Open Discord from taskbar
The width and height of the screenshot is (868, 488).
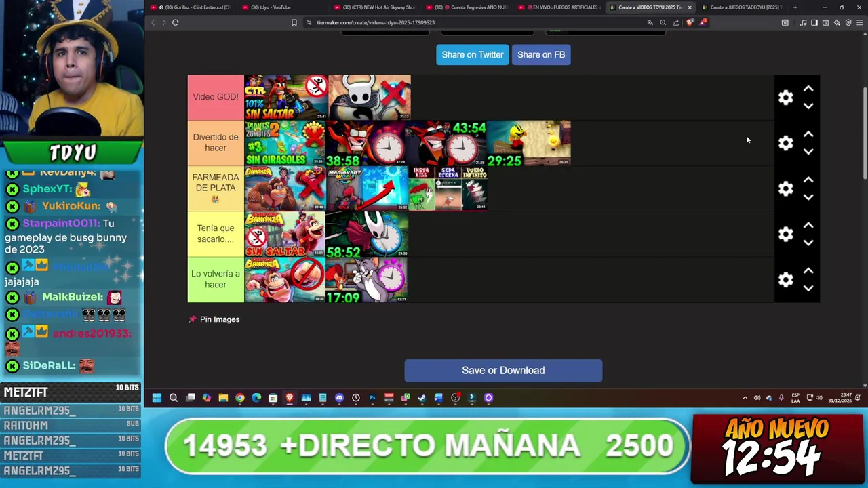[x=339, y=398]
